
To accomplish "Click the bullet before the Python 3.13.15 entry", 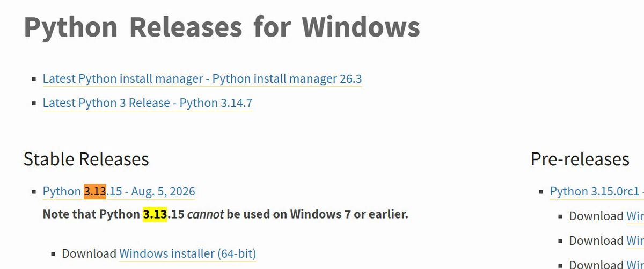I will (34, 192).
